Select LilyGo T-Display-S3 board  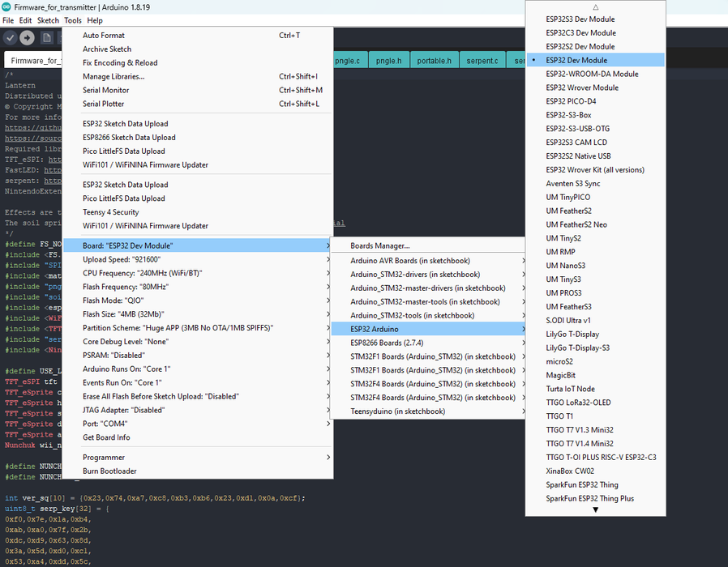[x=595, y=347]
